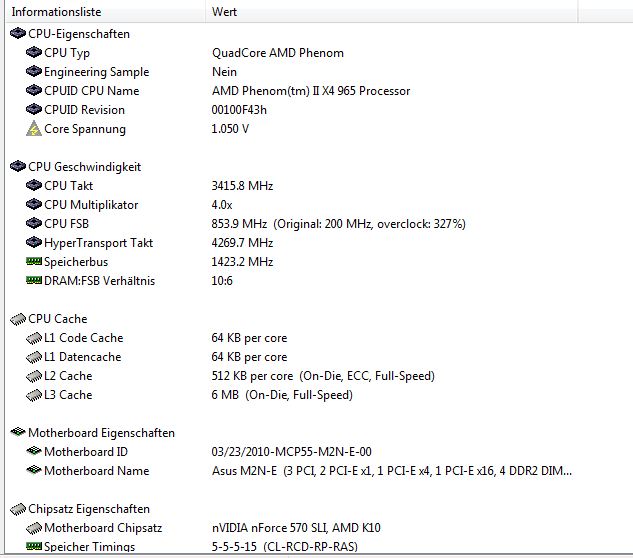Click the icon next to Engineering Sample

pyautogui.click(x=34, y=71)
